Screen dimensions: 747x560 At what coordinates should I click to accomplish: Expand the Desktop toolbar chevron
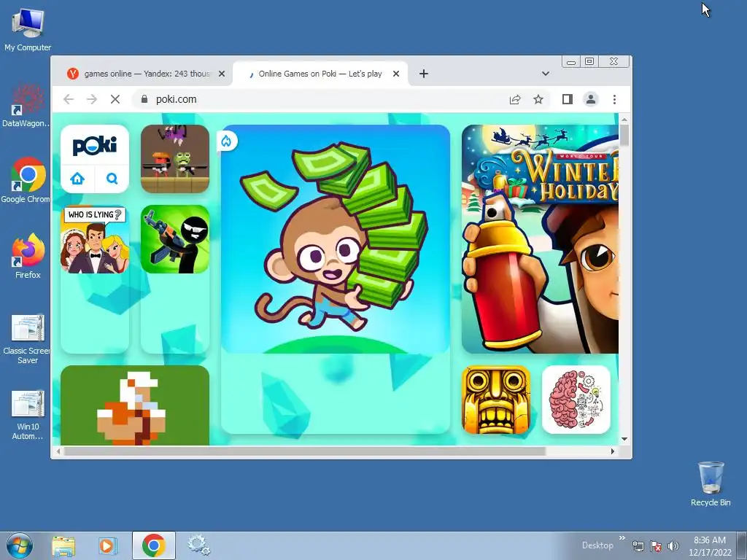(622, 538)
